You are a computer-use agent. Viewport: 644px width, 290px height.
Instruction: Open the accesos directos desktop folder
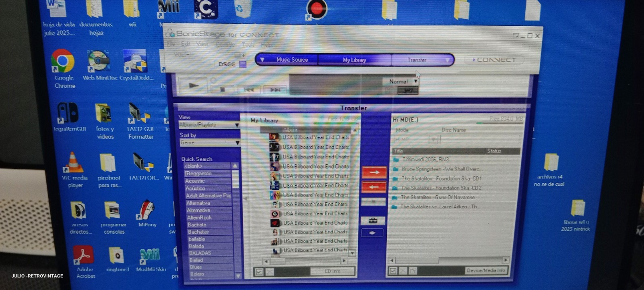coord(80,217)
